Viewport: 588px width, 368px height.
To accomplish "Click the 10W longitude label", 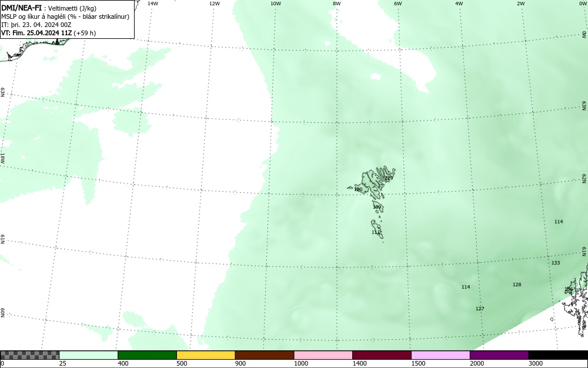I will pos(276,4).
